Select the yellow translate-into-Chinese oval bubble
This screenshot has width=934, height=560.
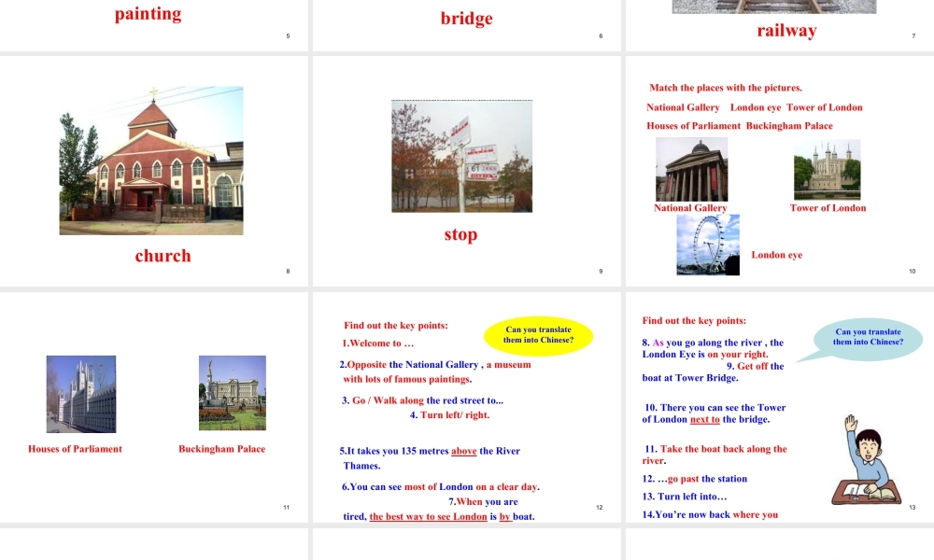point(538,335)
